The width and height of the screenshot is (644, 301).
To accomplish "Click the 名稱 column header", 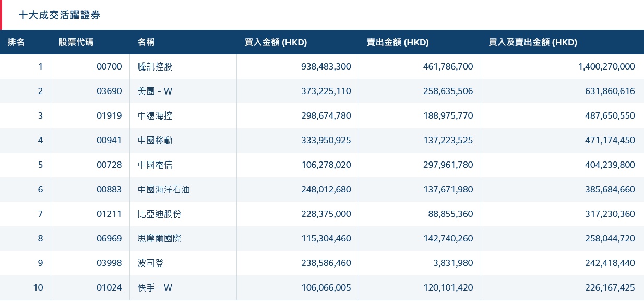I will (146, 42).
